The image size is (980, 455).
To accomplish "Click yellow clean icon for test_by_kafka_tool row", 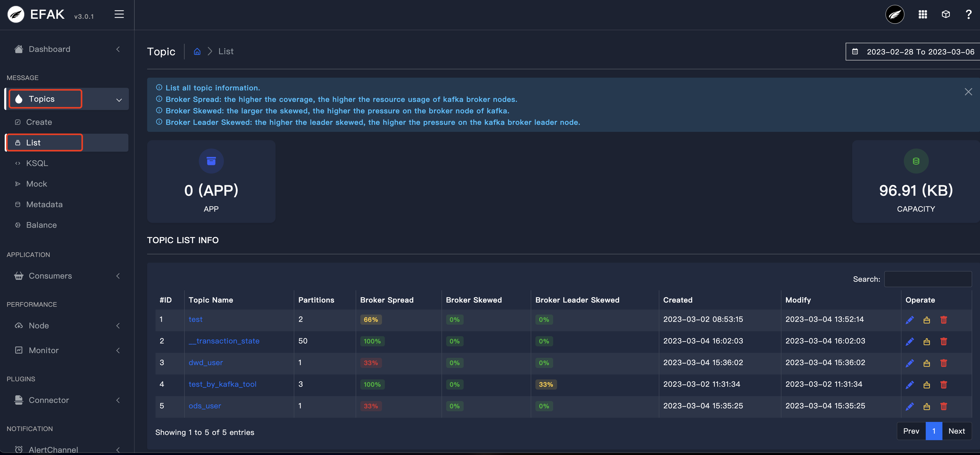I will click(927, 385).
